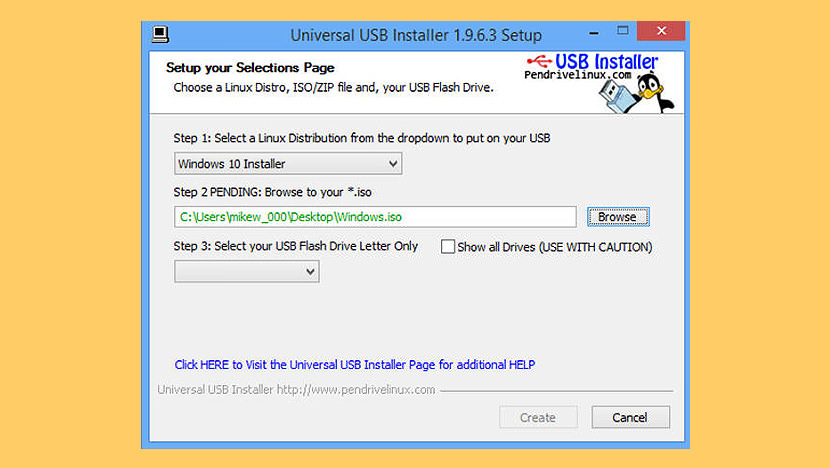Cancel the USB Installer setup
This screenshot has height=468, width=830.
[x=630, y=417]
